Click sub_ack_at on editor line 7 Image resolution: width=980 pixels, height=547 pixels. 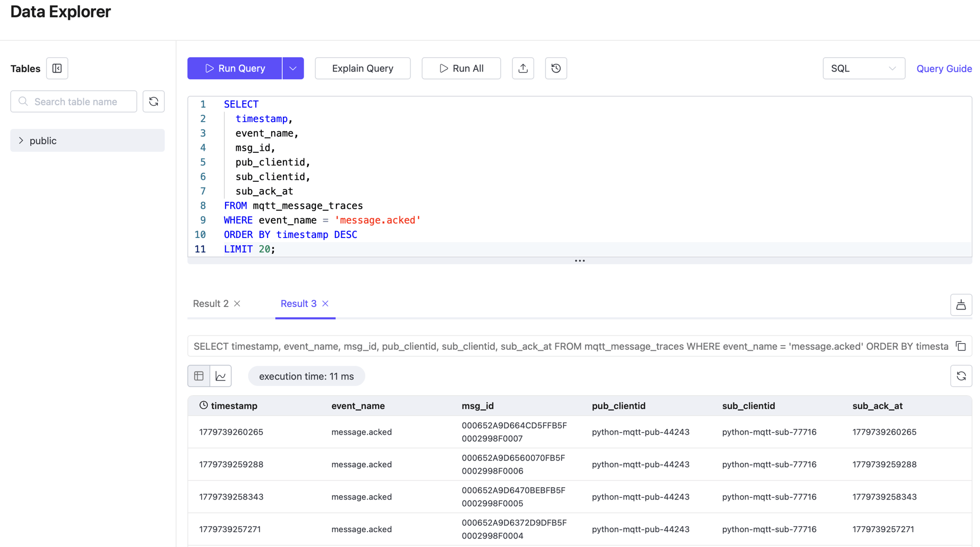(264, 192)
